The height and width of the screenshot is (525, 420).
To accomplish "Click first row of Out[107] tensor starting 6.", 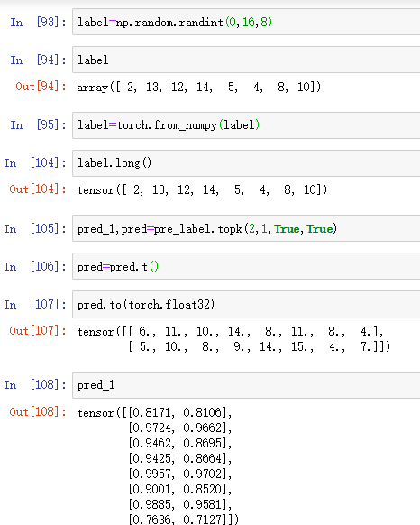I will [230, 331].
